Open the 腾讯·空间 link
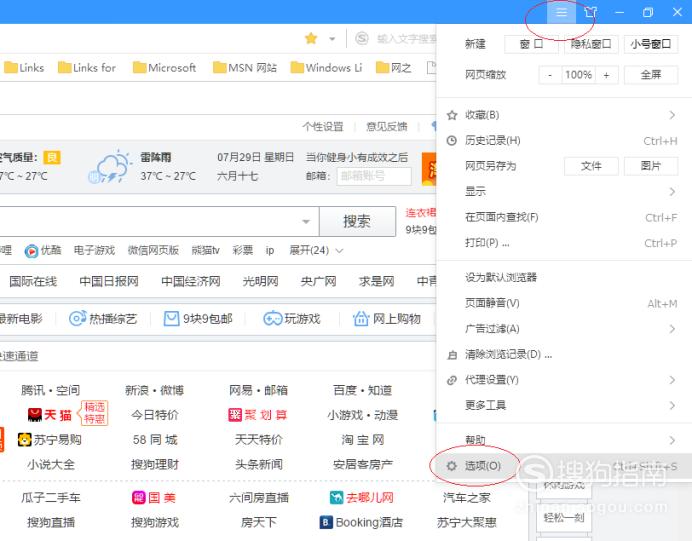Image resolution: width=692 pixels, height=541 pixels. (x=50, y=390)
